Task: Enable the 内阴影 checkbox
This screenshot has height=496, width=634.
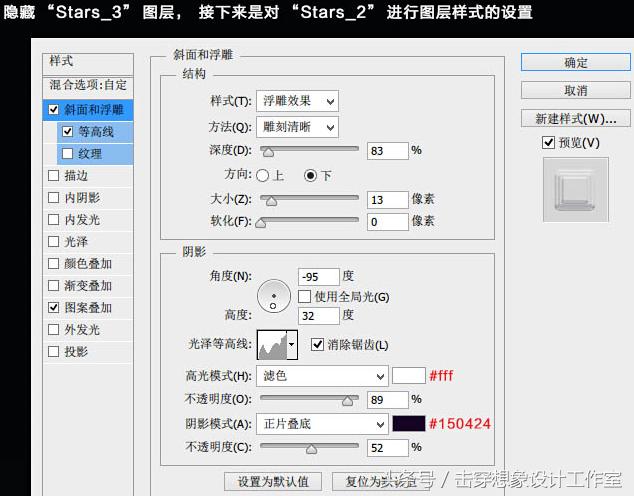Action: tap(53, 198)
